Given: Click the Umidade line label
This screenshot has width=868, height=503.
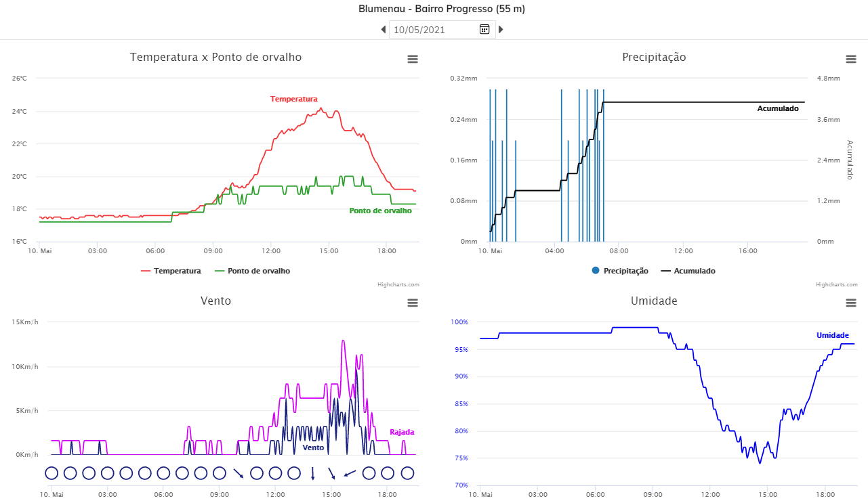Looking at the screenshot, I should point(833,335).
